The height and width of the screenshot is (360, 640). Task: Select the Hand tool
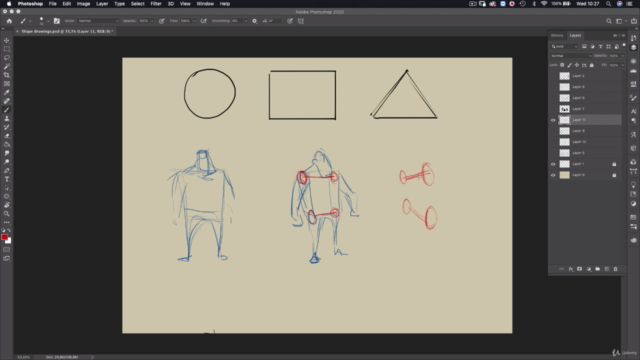pyautogui.click(x=7, y=205)
